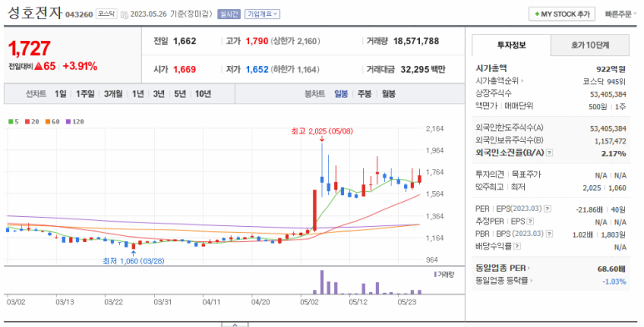Image resolution: width=644 pixels, height=327 pixels.
Task: Open help icon next to 추정PER EPS
Action: click(x=530, y=221)
